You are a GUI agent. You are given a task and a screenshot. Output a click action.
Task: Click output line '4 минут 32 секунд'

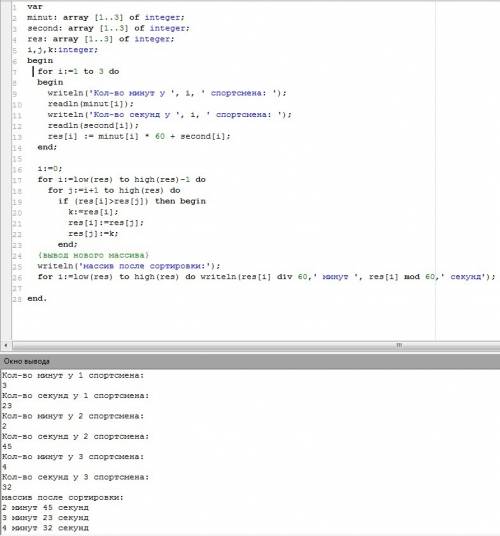[45, 528]
